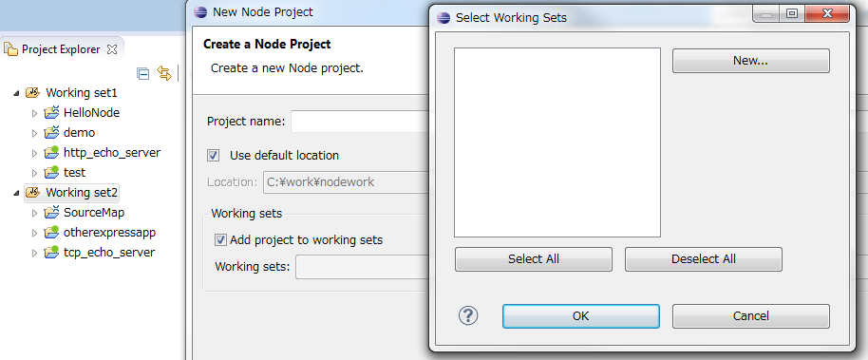The image size is (868, 360).
Task: Toggle the Link with Editor arrows icon
Action: pyautogui.click(x=164, y=73)
